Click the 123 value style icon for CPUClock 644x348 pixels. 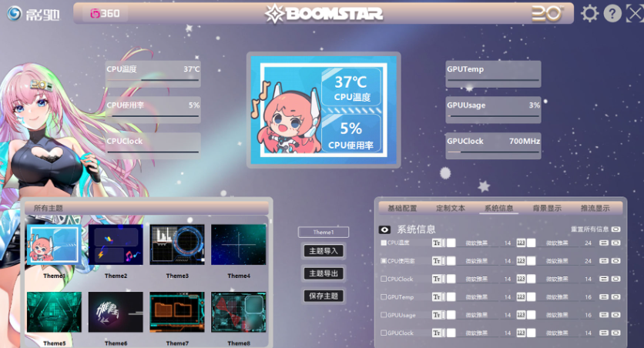pyautogui.click(x=521, y=279)
